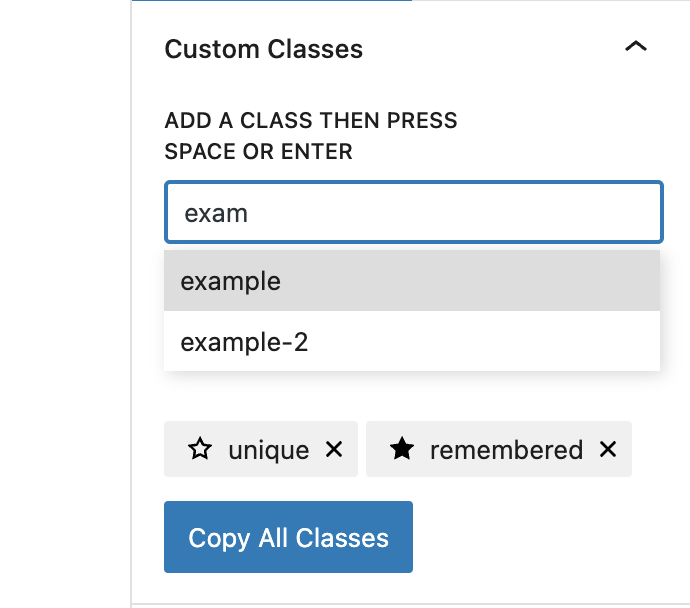Remove the 'remembered' class with its X
Viewport: 690px width, 608px height.
pyautogui.click(x=607, y=450)
